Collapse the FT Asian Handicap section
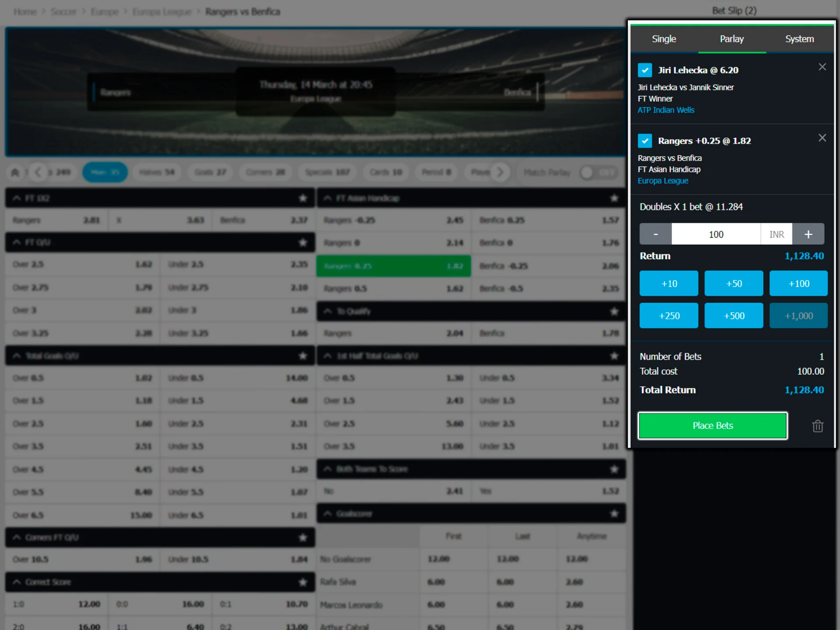This screenshot has width=840, height=630. coord(327,198)
